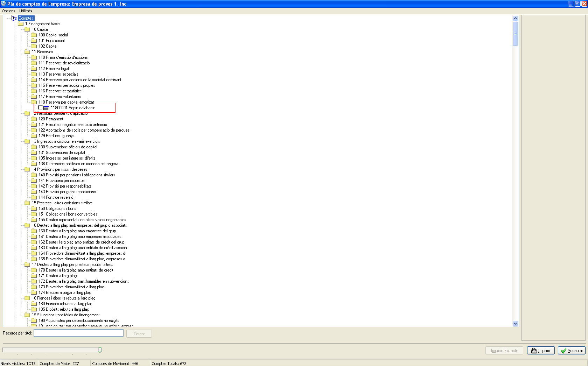Select 14 Provisions per riscs i despeses

59,169
